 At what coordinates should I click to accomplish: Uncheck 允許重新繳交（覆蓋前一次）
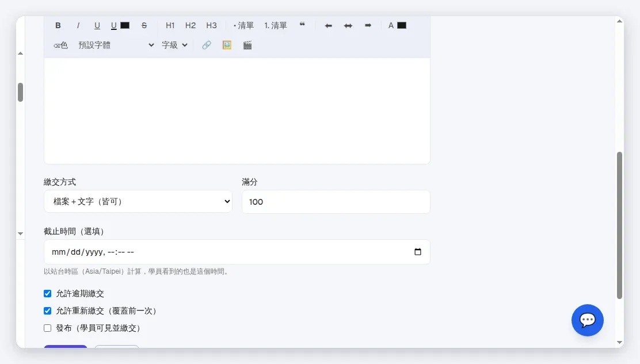(48, 311)
